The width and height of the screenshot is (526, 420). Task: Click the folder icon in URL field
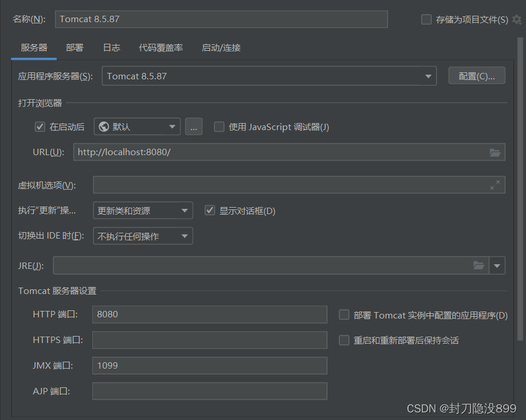point(495,152)
